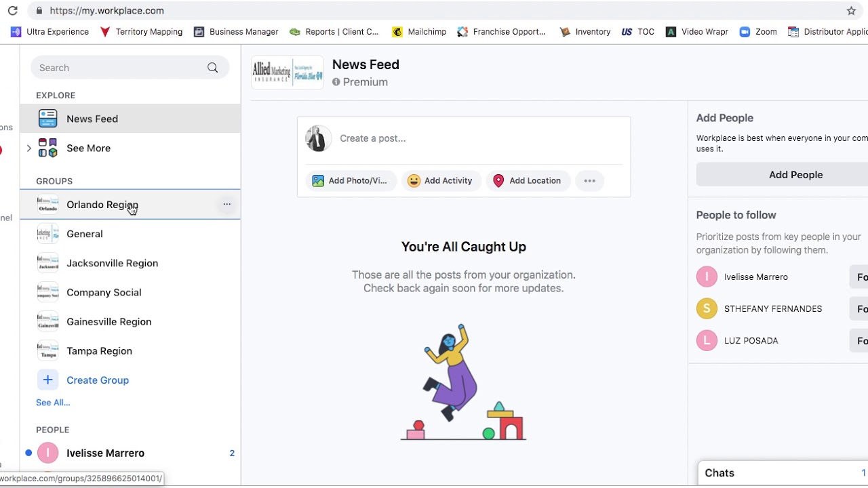Open News Feed from sidebar icon
The width and height of the screenshot is (868, 488).
pyautogui.click(x=47, y=119)
